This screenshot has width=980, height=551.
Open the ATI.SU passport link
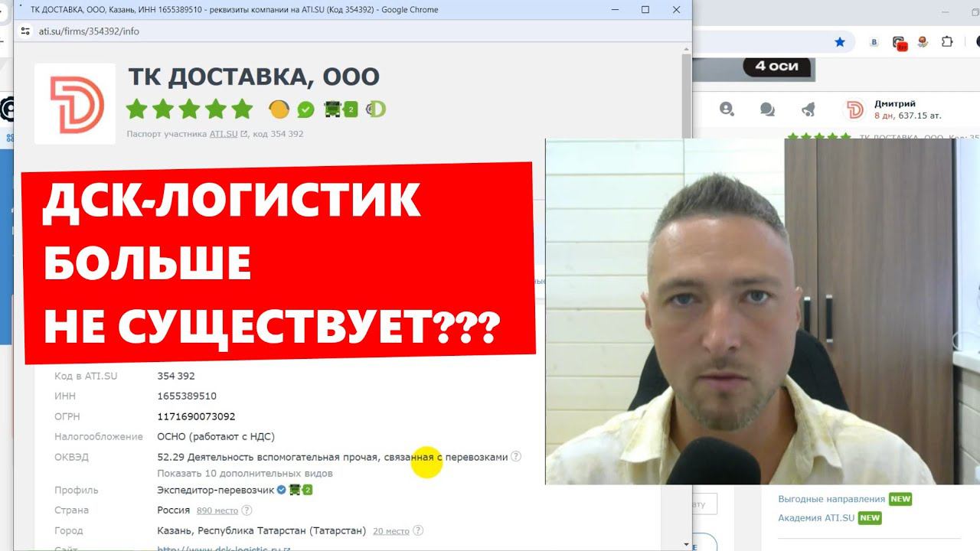pyautogui.click(x=228, y=134)
